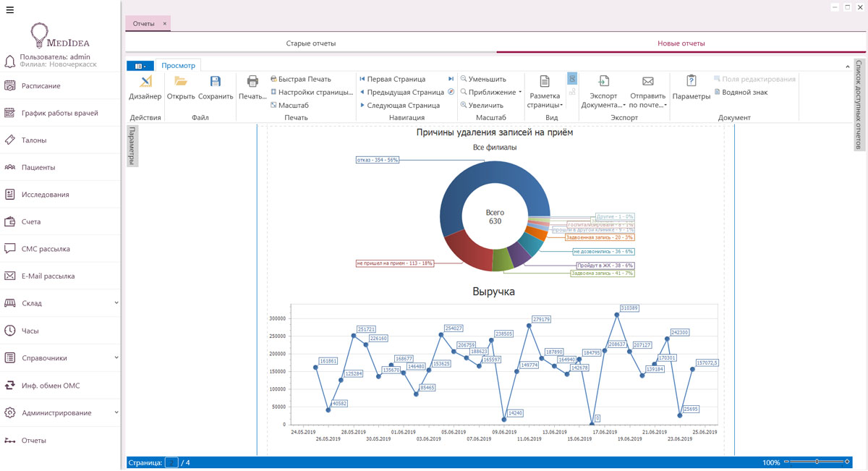Switch to Старые отчеты tab
This screenshot has height=471, width=868.
311,43
